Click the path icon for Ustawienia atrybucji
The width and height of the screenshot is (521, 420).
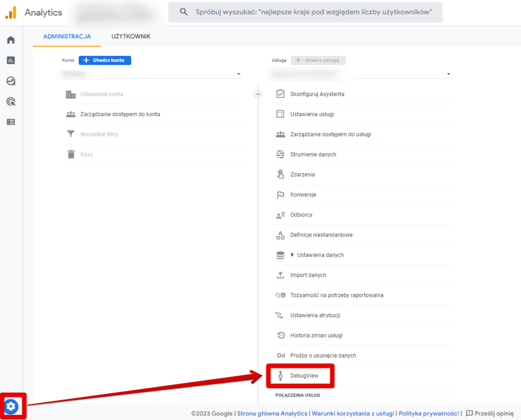[x=279, y=315]
